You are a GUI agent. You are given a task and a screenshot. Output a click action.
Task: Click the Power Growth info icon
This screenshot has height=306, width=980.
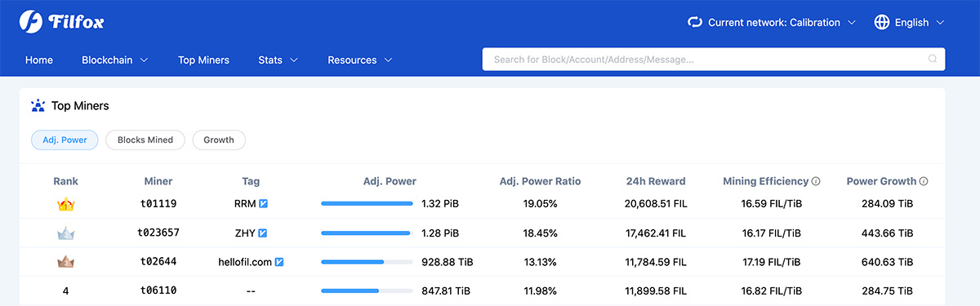924,181
